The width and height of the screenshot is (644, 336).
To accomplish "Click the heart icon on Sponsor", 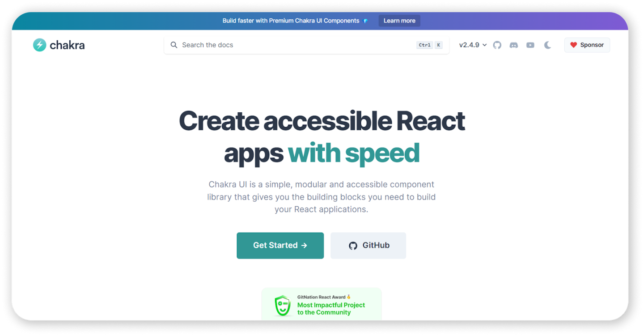I will tap(573, 45).
